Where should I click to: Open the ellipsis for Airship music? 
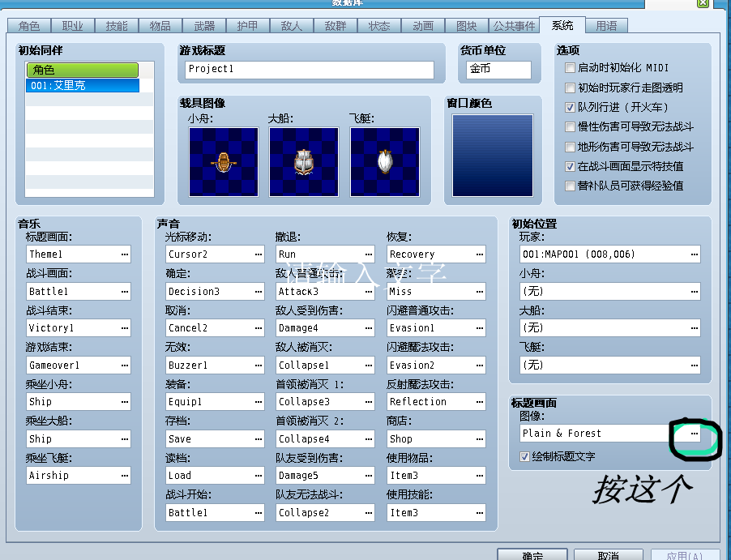pyautogui.click(x=125, y=476)
